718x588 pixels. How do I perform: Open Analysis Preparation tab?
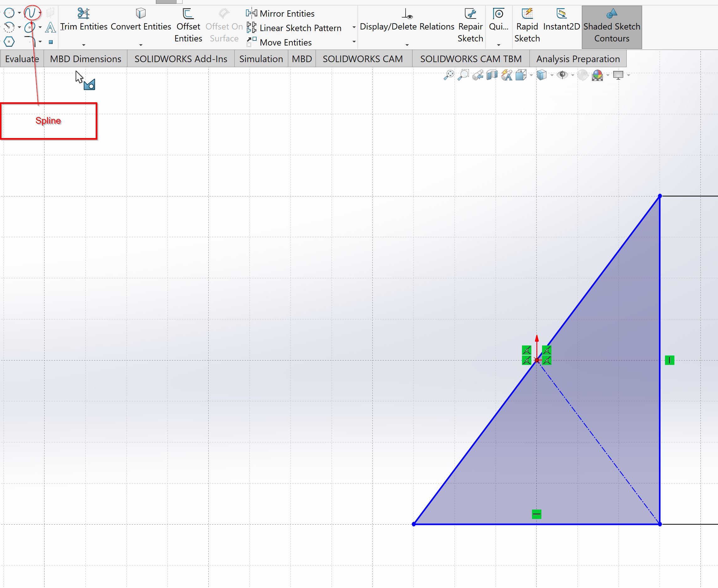coord(578,59)
